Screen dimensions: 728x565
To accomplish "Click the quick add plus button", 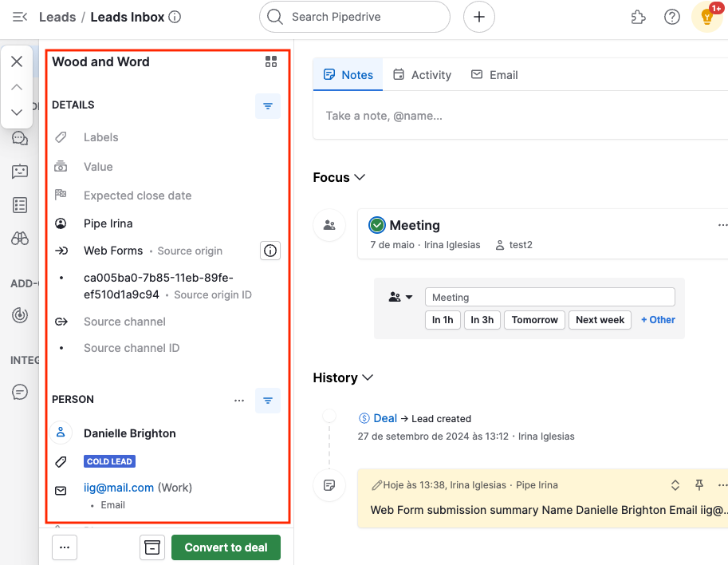I will tap(478, 17).
